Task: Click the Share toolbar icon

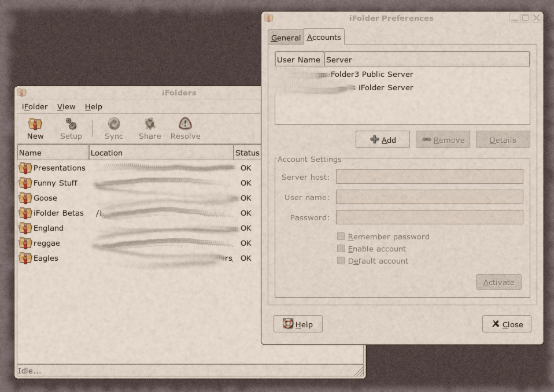Action: pos(150,124)
